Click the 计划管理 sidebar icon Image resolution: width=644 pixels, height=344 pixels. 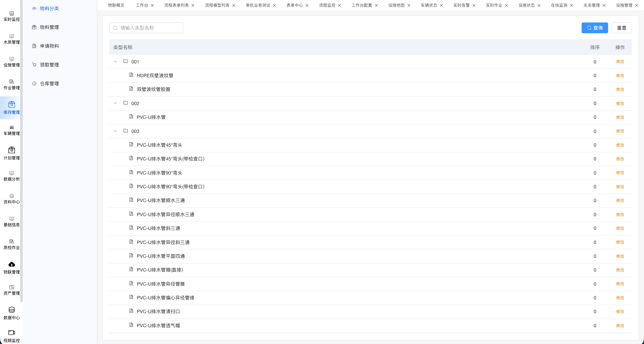[x=11, y=150]
